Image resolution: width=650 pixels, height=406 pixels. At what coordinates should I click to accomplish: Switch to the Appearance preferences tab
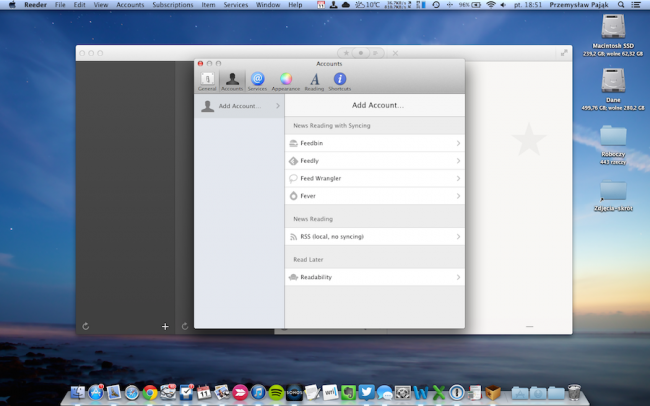pyautogui.click(x=286, y=81)
